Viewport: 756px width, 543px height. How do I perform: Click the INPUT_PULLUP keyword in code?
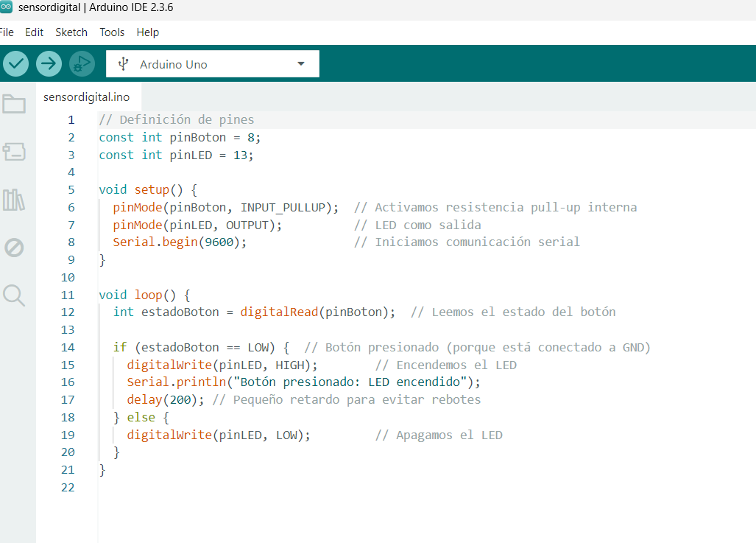pyautogui.click(x=282, y=207)
